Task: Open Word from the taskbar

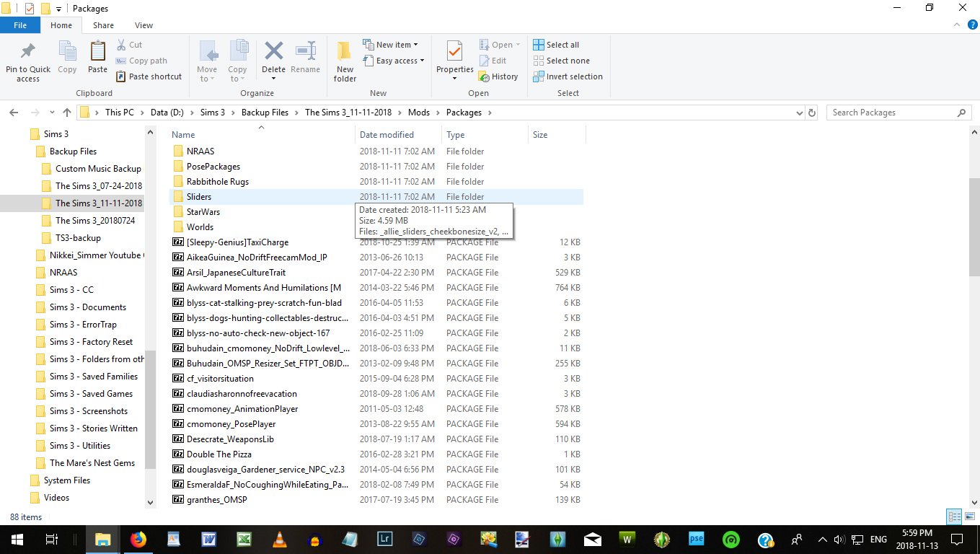Action: point(208,539)
